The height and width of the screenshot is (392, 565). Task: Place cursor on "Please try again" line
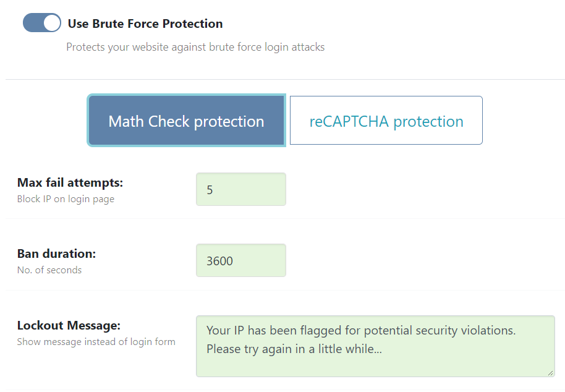tap(294, 349)
